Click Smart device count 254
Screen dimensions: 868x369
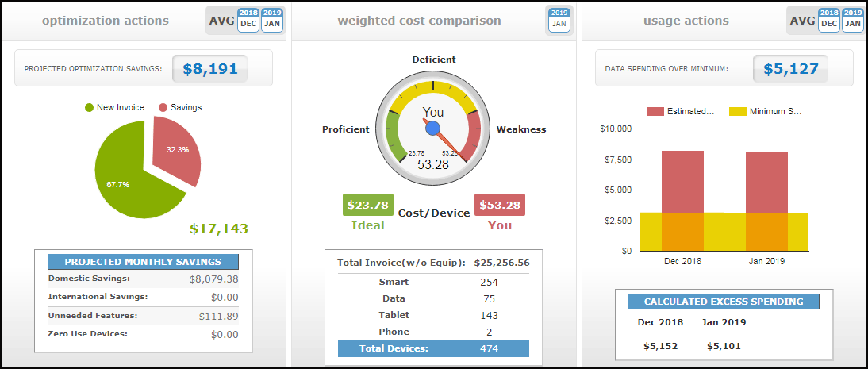(490, 282)
